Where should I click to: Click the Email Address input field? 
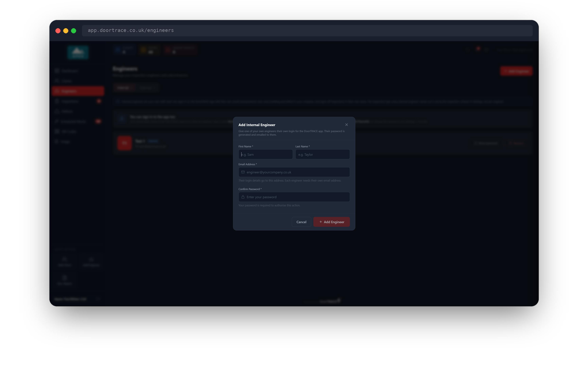tap(294, 172)
